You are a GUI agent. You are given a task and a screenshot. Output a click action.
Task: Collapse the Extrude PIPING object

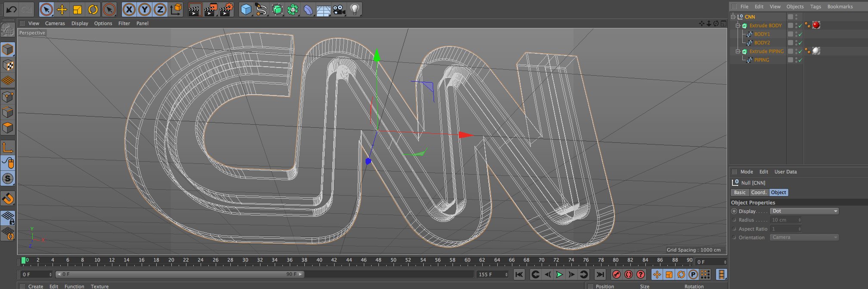[738, 51]
